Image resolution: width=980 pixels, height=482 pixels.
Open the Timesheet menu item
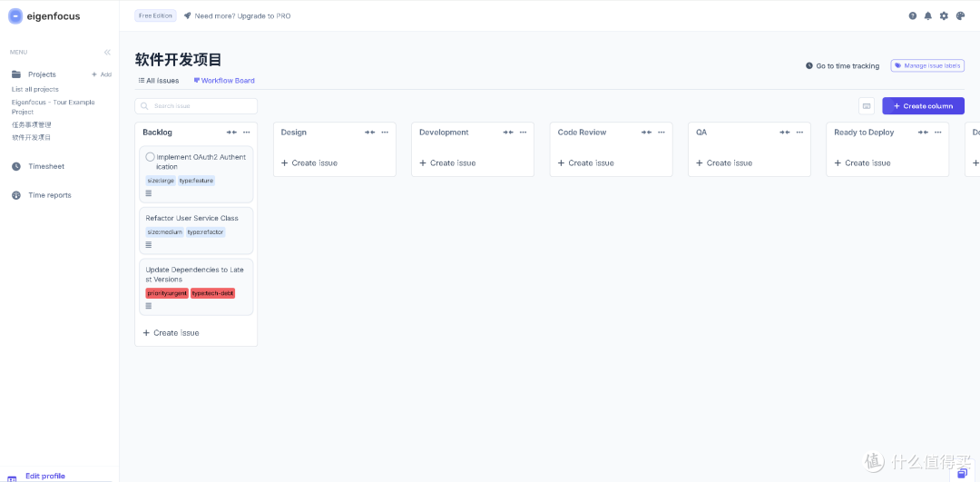[x=46, y=166]
